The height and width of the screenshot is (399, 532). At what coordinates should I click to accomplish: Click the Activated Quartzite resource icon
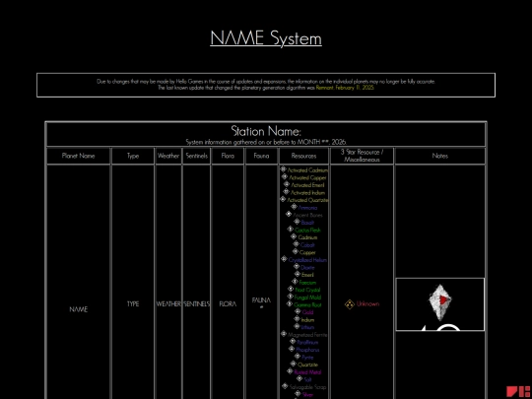pos(283,199)
